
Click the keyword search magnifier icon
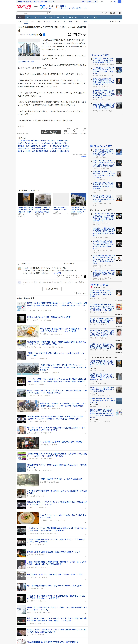pyautogui.click(x=49, y=13)
